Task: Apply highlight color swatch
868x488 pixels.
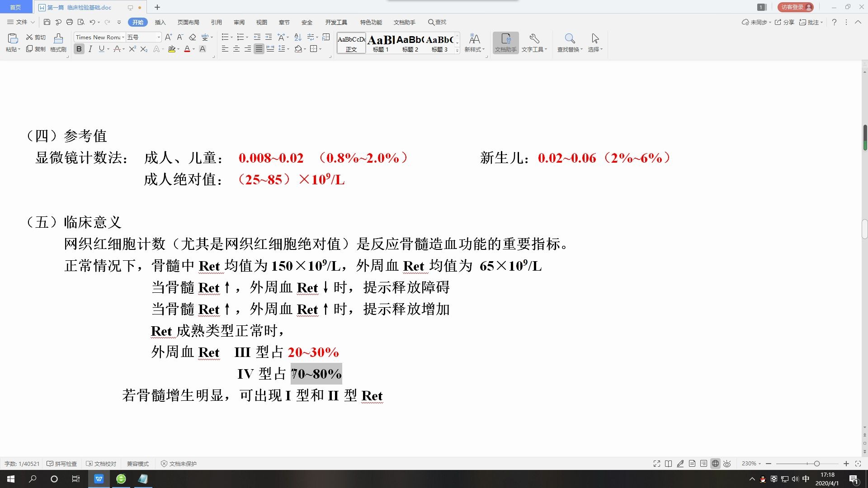Action: [x=171, y=49]
